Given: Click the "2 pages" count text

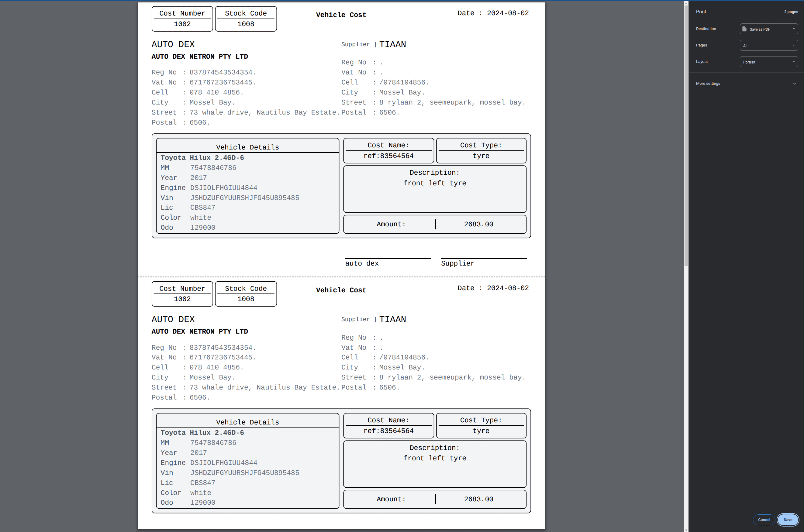Looking at the screenshot, I should click(791, 12).
